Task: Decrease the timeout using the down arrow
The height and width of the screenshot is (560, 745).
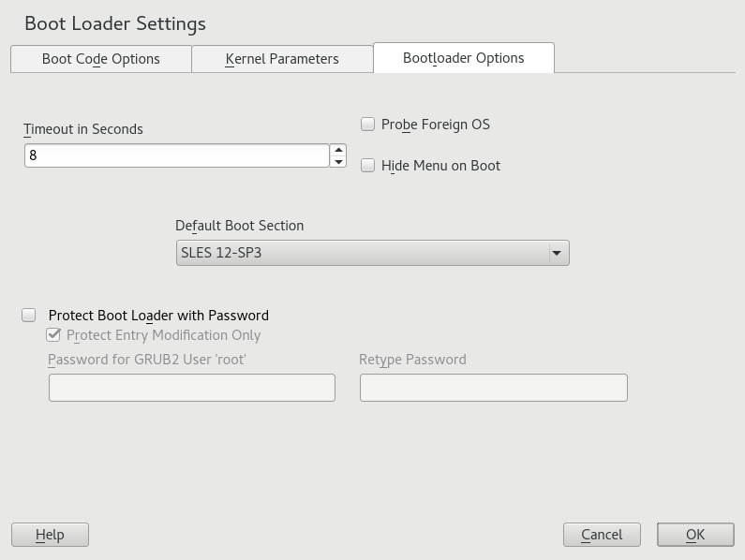Action: click(338, 161)
